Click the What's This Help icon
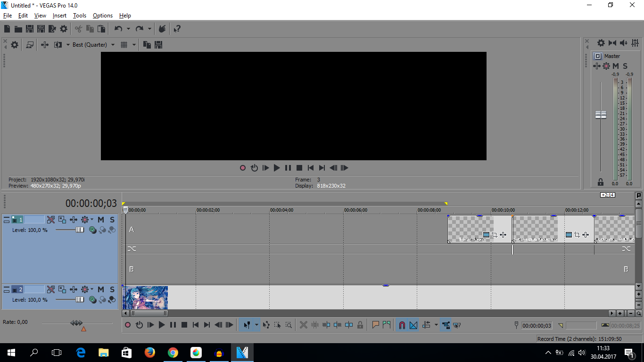The height and width of the screenshot is (362, 644). [177, 29]
